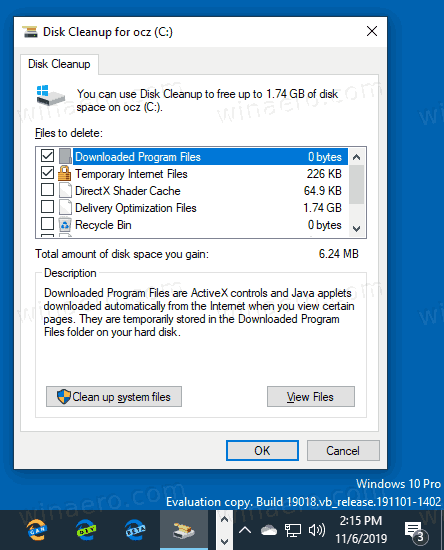
Task: Open the volume speaker icon
Action: click(317, 530)
